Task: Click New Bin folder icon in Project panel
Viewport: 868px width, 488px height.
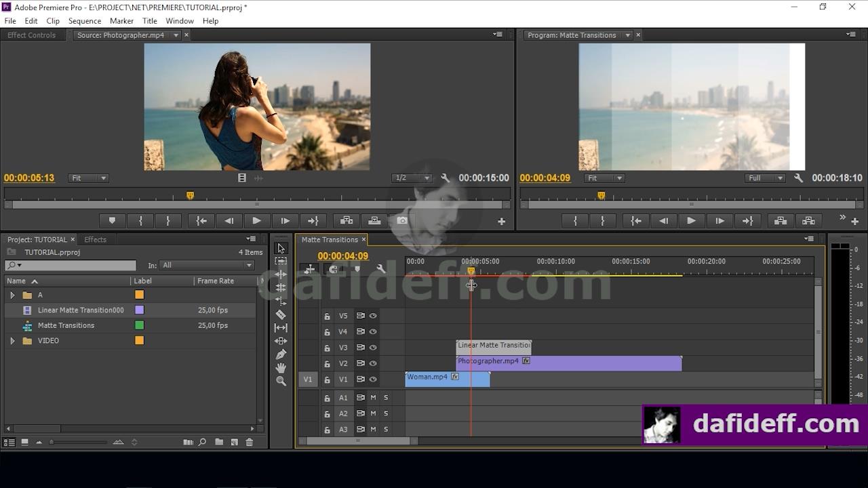Action: [219, 442]
